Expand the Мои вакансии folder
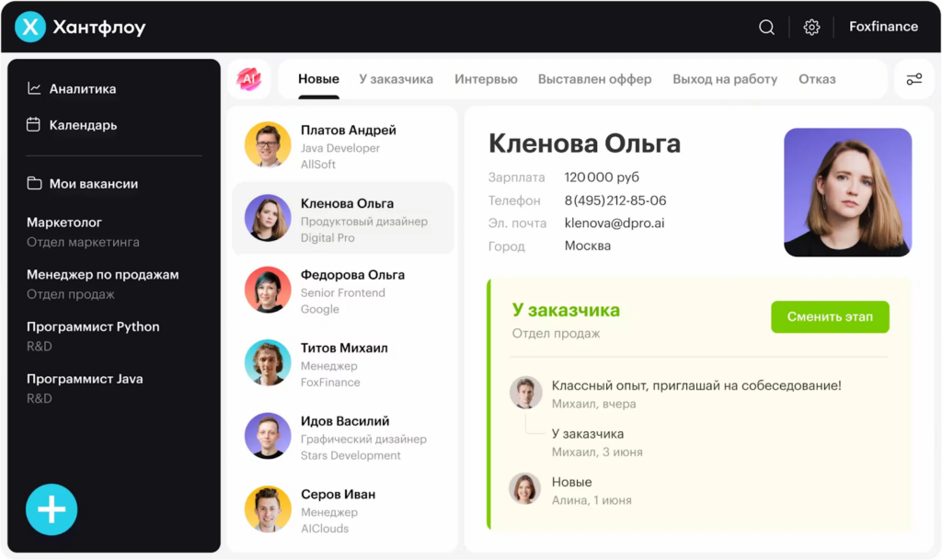 [93, 184]
